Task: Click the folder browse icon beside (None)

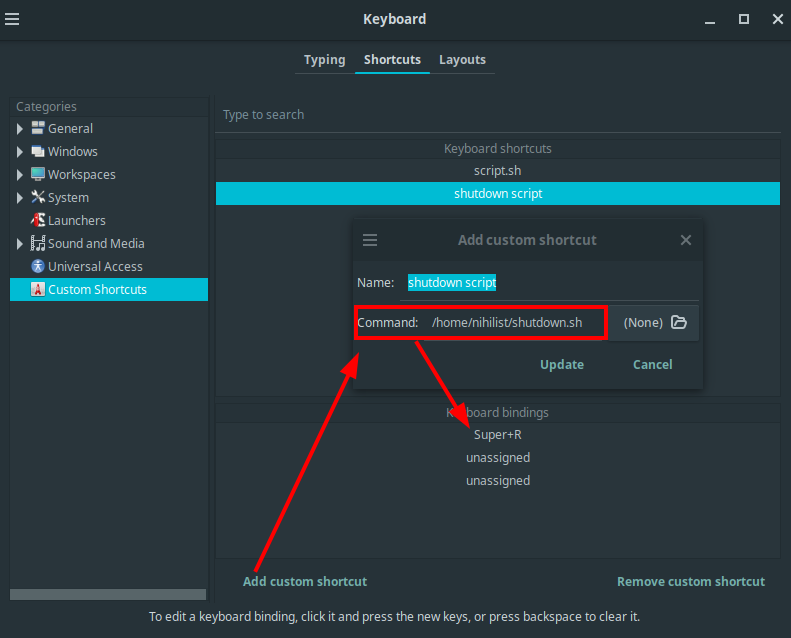Action: [x=679, y=322]
